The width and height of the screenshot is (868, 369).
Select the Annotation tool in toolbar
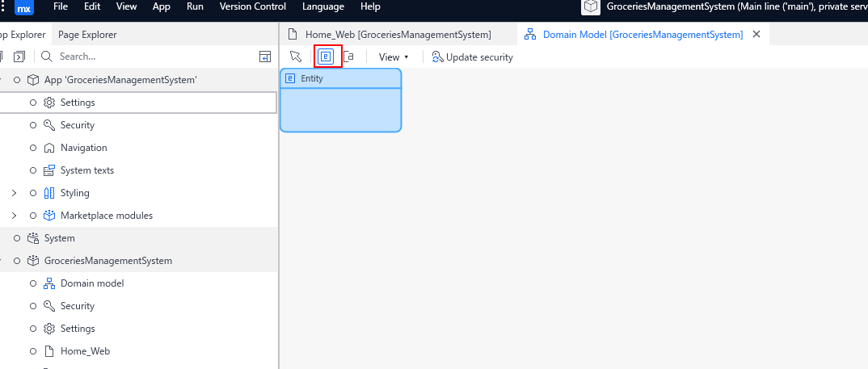pyautogui.click(x=349, y=57)
